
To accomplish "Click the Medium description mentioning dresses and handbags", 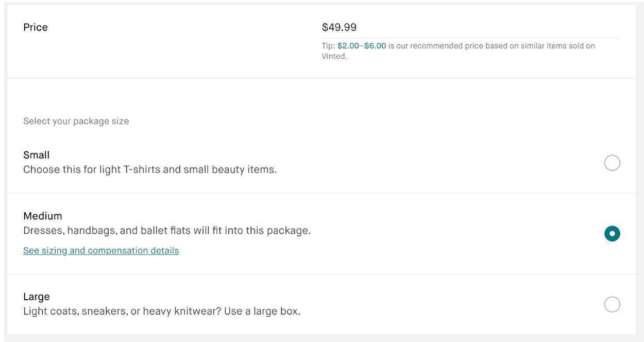I will coord(167,230).
